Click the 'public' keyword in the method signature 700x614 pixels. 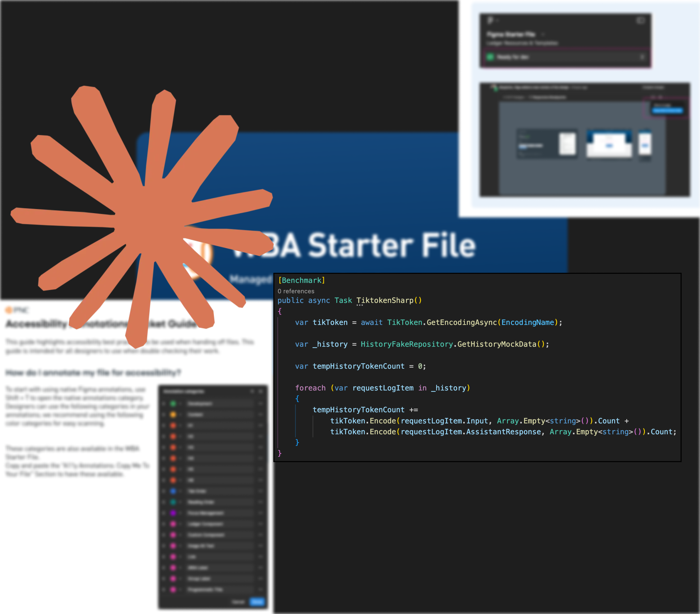click(x=290, y=300)
